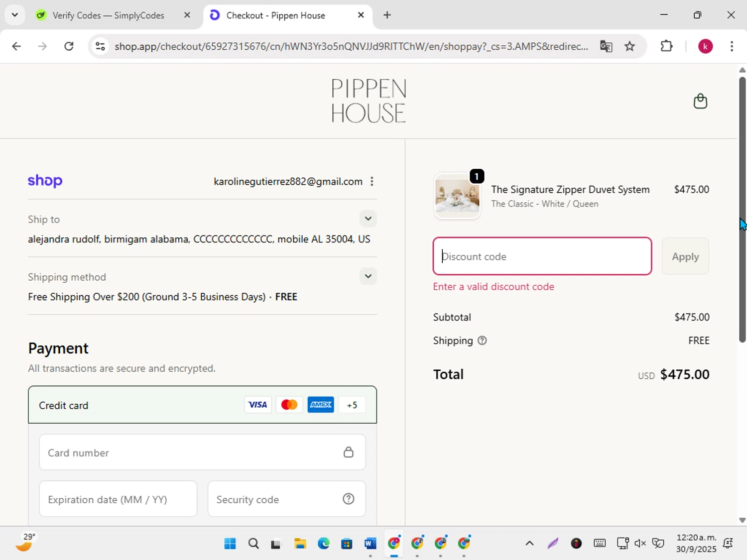Screen dimensions: 747x560
Task: Open touch keyboard tray icon
Action: click(600, 543)
